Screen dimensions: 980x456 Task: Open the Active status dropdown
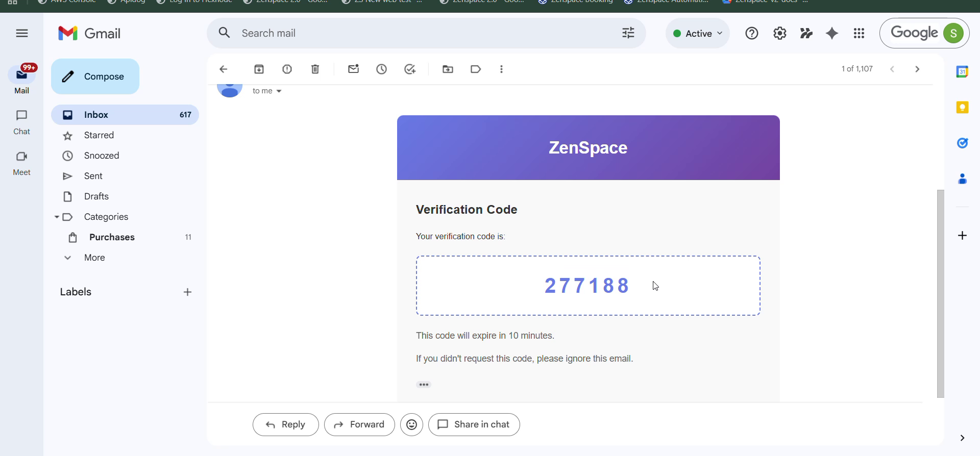point(698,33)
